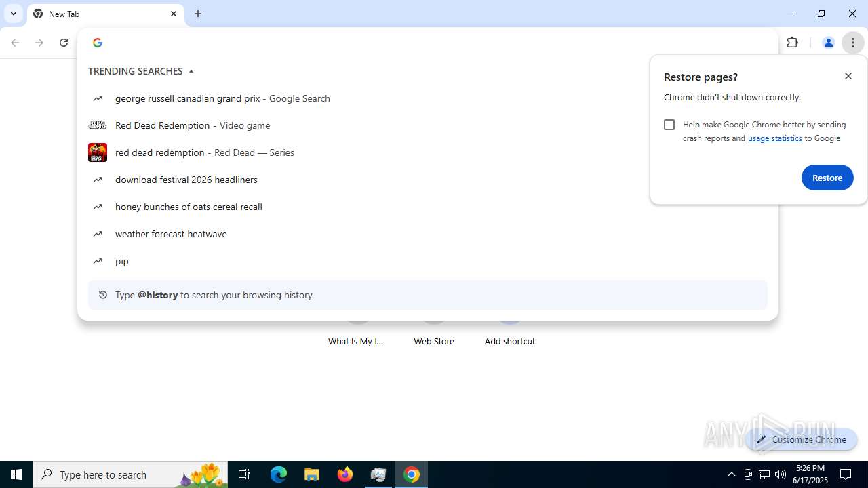Click the trending arrow beside george russell
The height and width of the screenshot is (488, 868).
pos(98,98)
